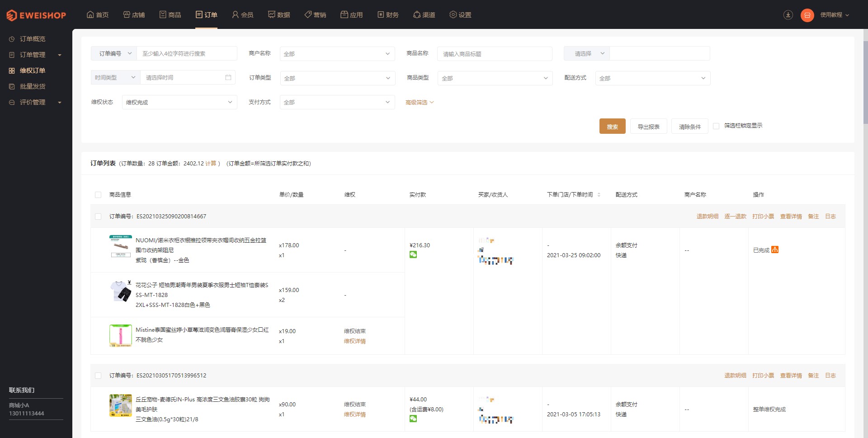
Task: Check order ES2021030517051399​6512 checkbox
Action: [x=98, y=376]
